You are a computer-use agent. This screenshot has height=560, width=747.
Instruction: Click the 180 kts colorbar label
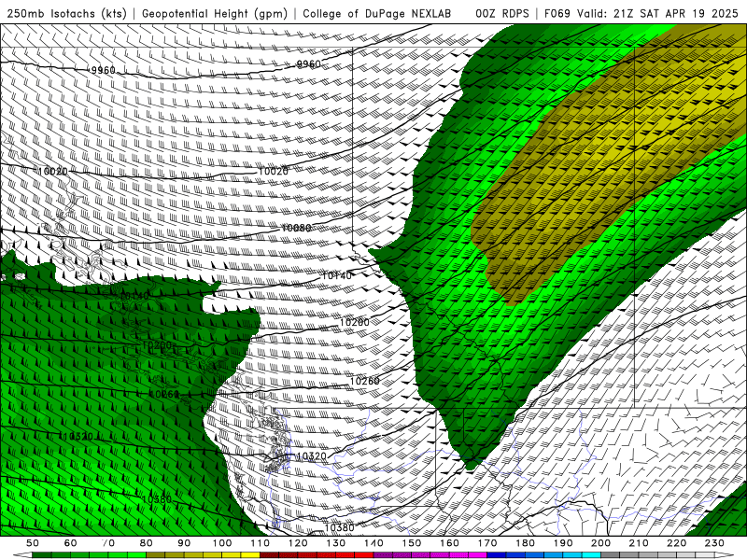click(x=525, y=543)
